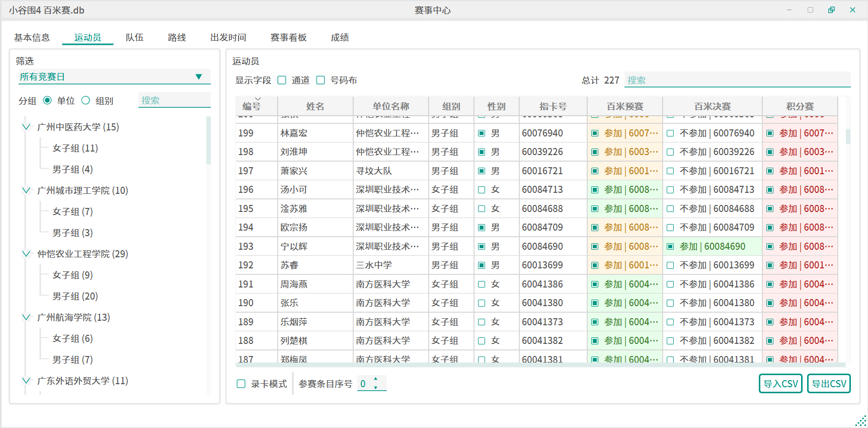Select the 单位 grouping radio button
Image resolution: width=868 pixels, height=428 pixels.
pyautogui.click(x=48, y=101)
